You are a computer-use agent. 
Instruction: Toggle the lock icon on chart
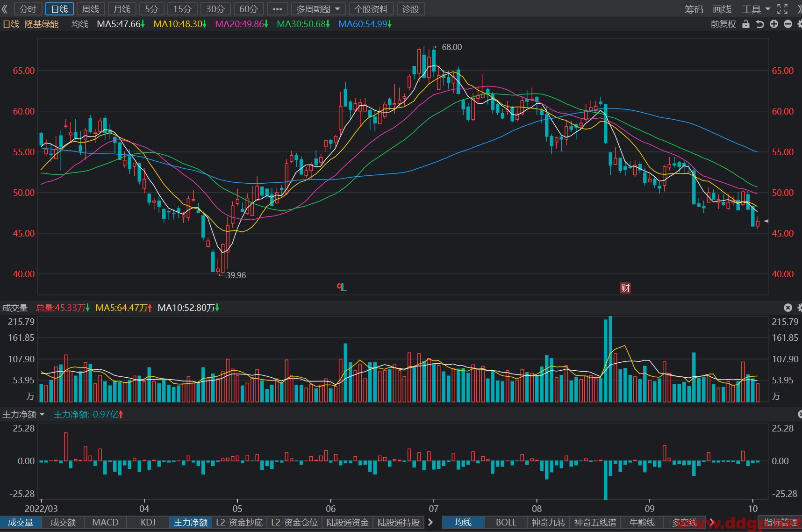pos(746,24)
